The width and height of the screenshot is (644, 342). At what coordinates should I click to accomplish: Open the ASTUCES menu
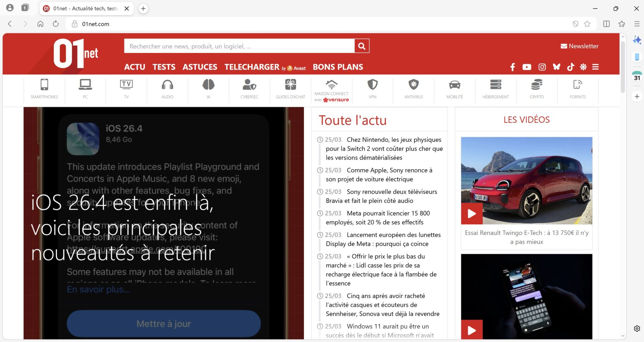[200, 67]
